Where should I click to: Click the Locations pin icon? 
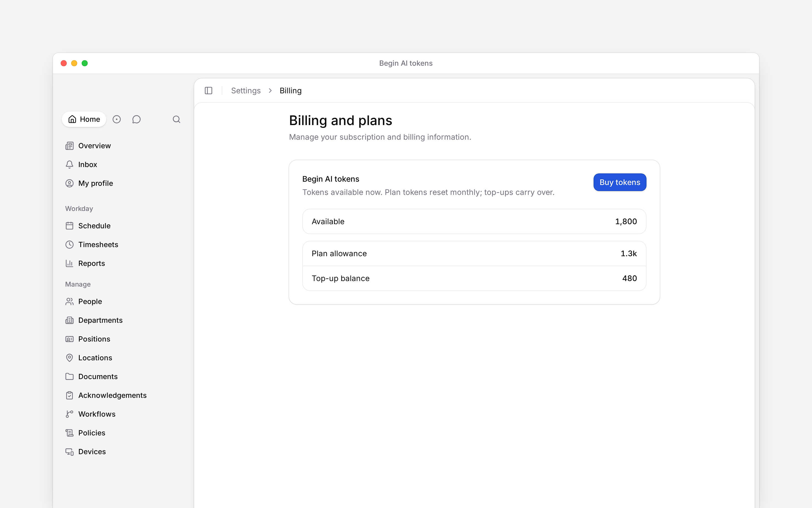point(70,358)
